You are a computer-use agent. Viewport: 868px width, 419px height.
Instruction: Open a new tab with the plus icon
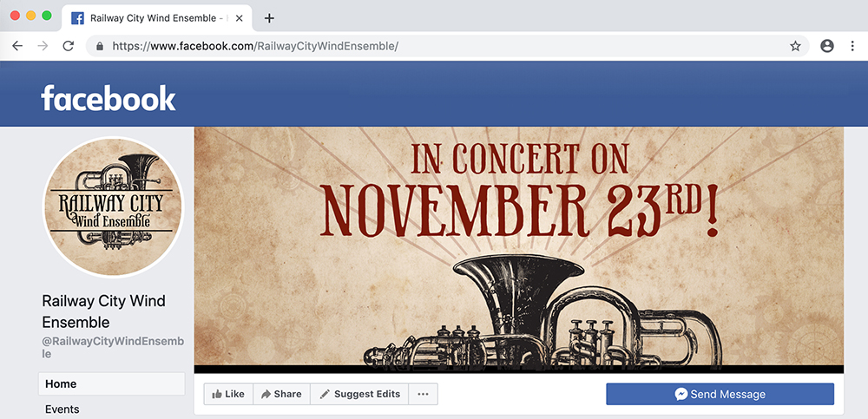click(x=269, y=18)
